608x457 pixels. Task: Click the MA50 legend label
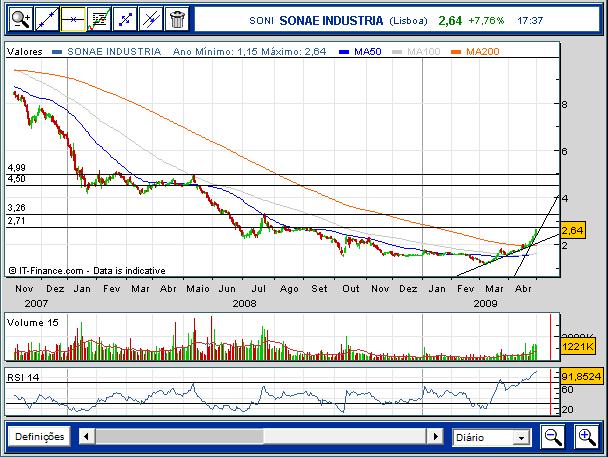pos(367,52)
